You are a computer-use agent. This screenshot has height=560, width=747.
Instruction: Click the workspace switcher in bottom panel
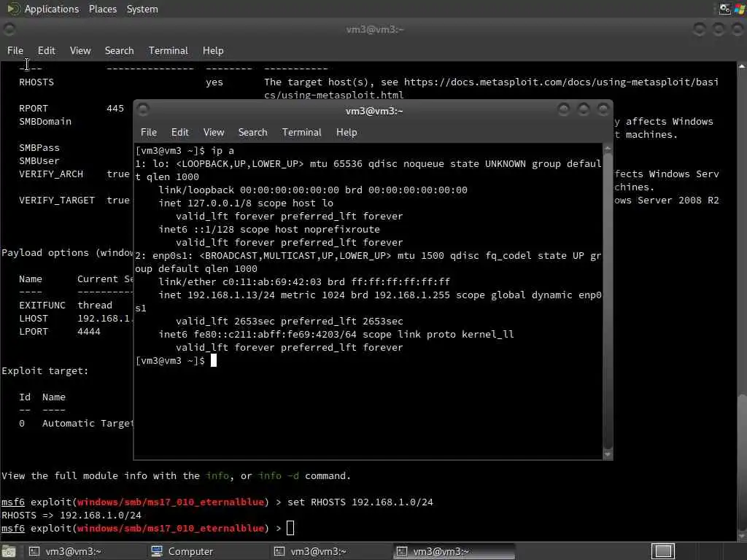(x=662, y=551)
